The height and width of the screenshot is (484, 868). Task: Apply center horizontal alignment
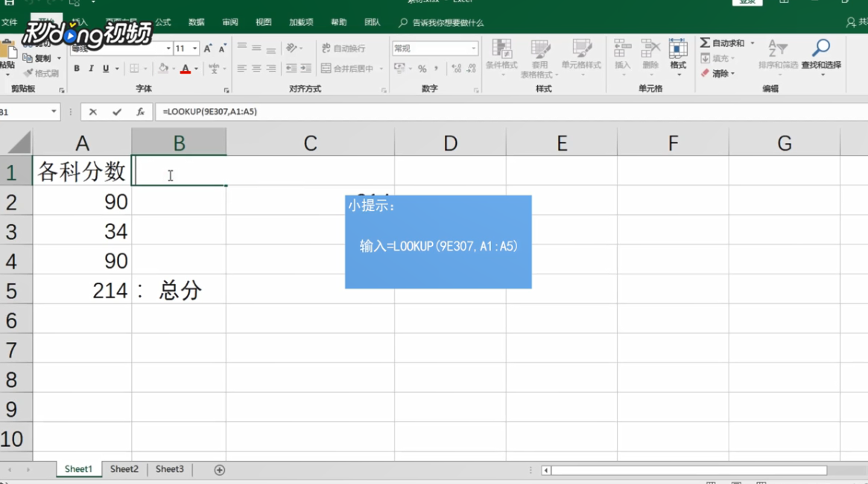click(x=256, y=69)
